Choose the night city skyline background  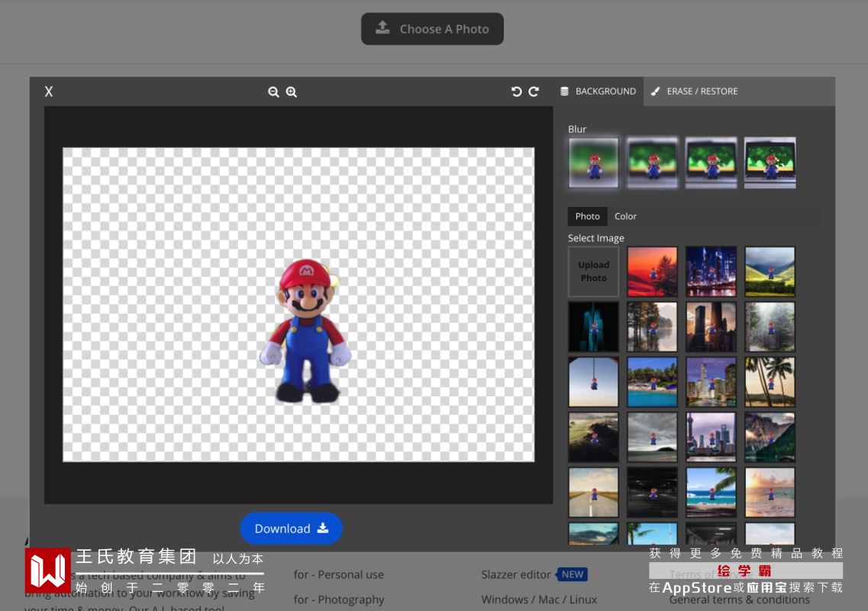[x=711, y=271]
